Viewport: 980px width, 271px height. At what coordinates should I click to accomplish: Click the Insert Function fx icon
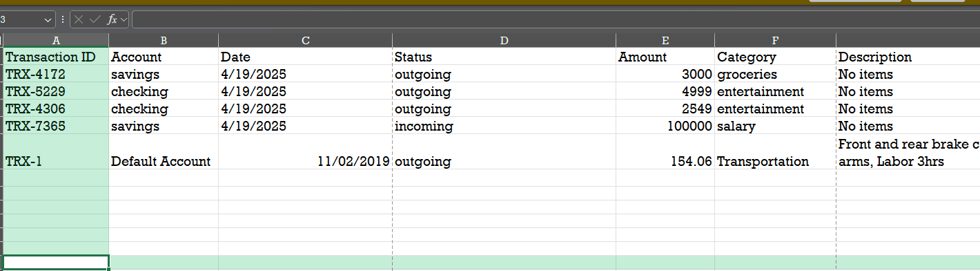click(x=112, y=20)
